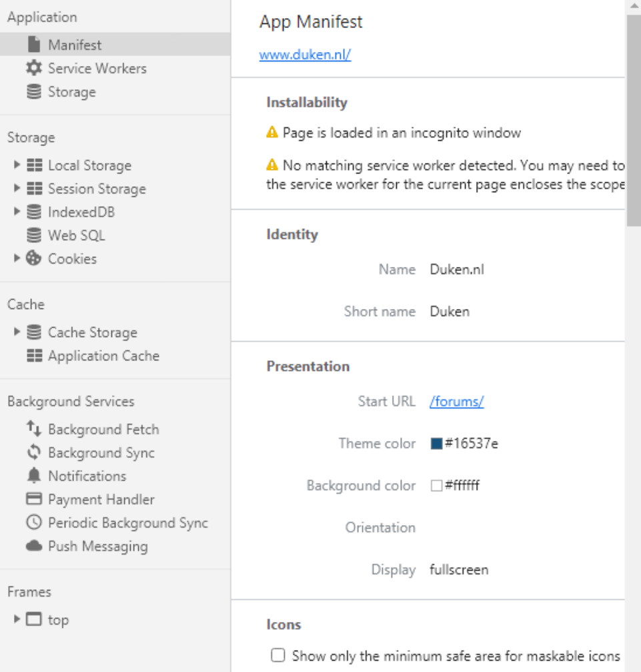Expand the Cookies tree node
The width and height of the screenshot is (641, 672).
(17, 258)
